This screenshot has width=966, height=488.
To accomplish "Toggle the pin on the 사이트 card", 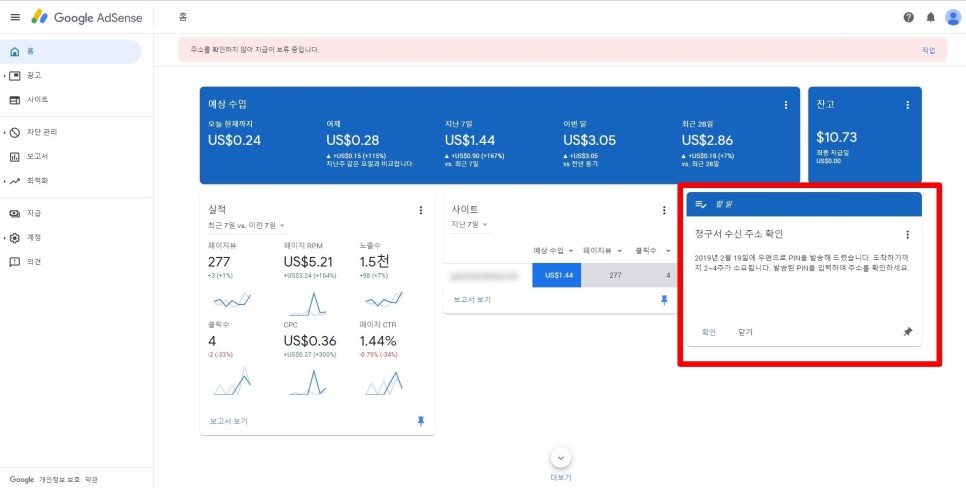I will 664,300.
